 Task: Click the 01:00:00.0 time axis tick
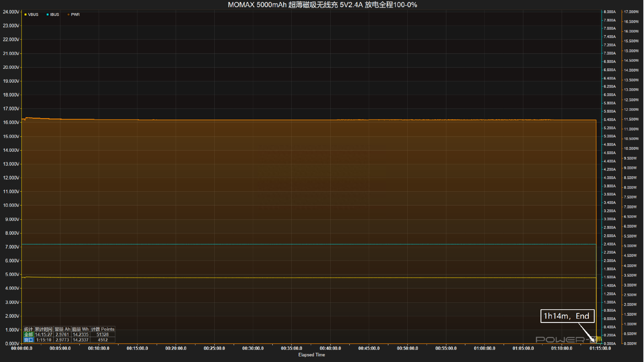pos(485,348)
